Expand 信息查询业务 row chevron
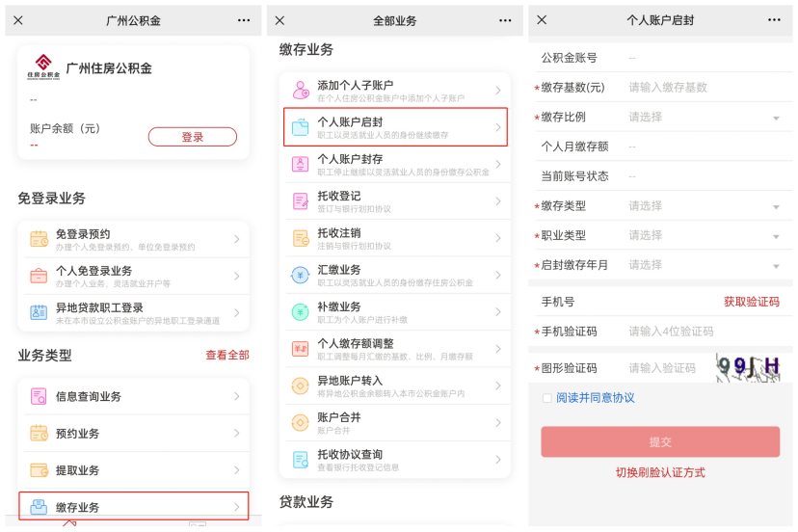Viewport: 798px width, 532px height. pos(237,396)
